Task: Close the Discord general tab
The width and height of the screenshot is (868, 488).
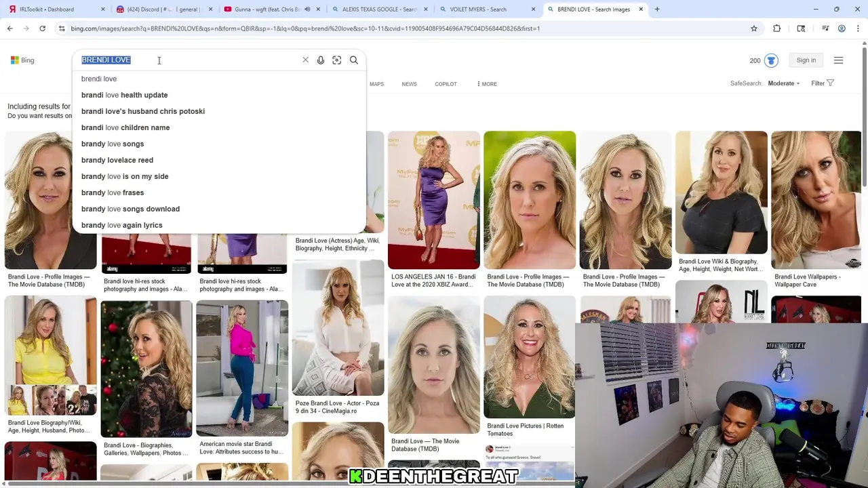Action: point(210,9)
